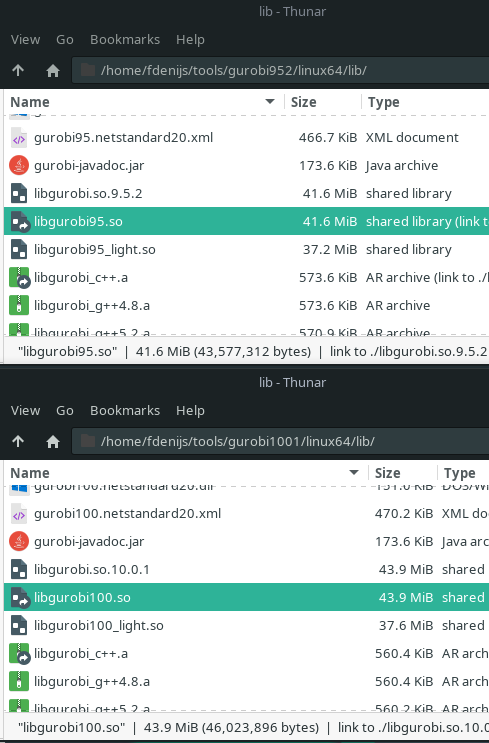The width and height of the screenshot is (489, 743).
Task: Open Go menu in bottom window
Action: (65, 410)
